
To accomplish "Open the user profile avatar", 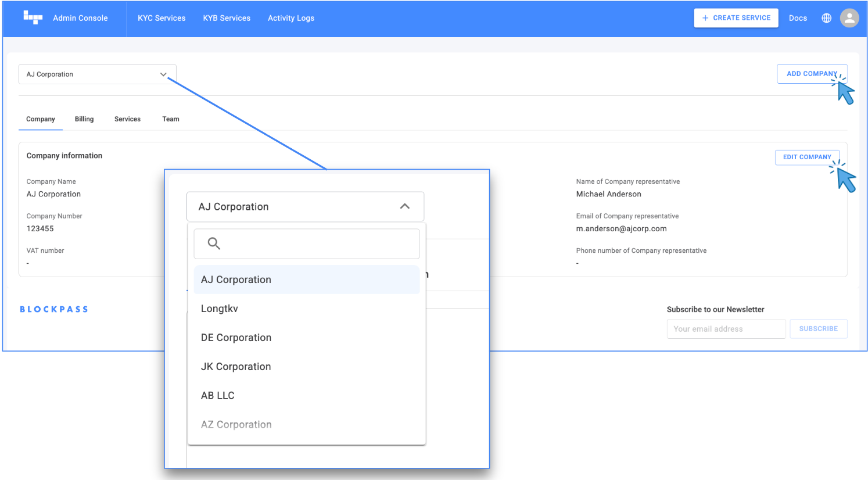I will pos(849,18).
